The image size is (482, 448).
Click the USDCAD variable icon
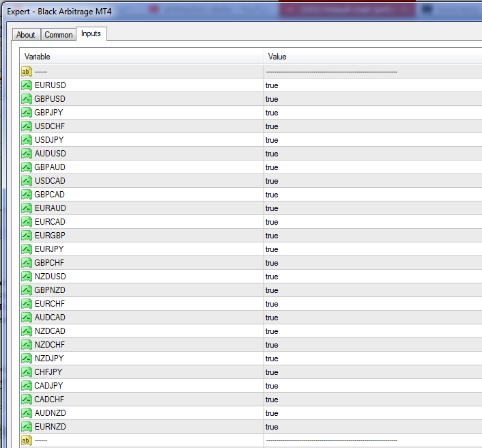click(x=27, y=181)
